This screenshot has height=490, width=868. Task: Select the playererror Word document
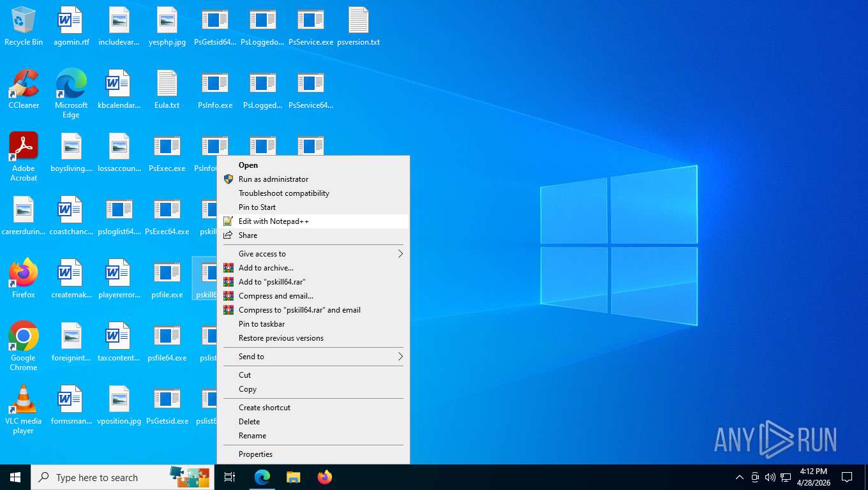[x=119, y=279]
